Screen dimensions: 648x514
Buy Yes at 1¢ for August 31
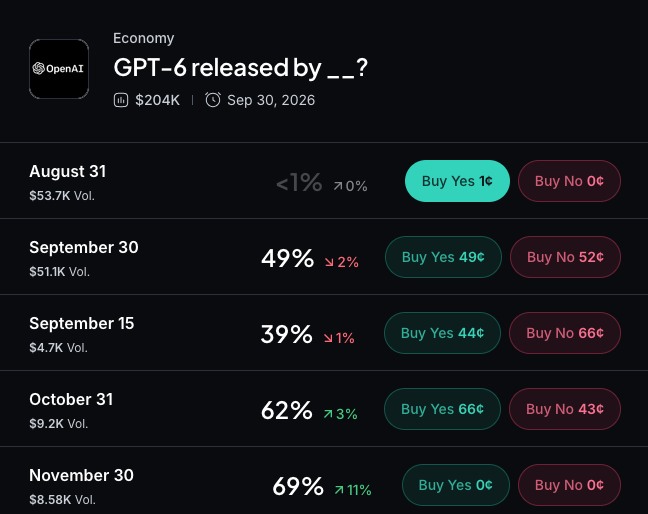point(457,181)
